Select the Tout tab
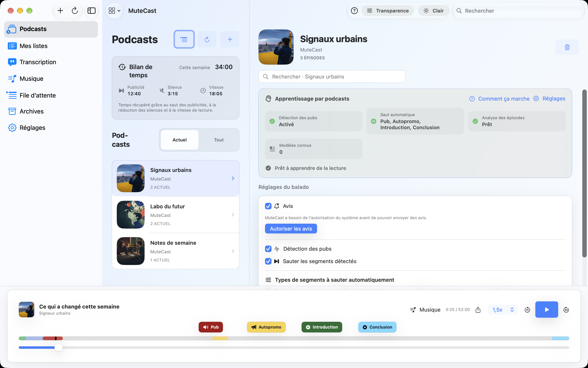 (x=219, y=140)
